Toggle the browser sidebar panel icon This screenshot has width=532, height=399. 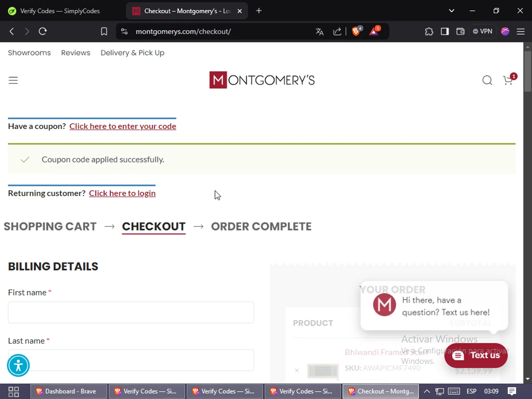(444, 32)
